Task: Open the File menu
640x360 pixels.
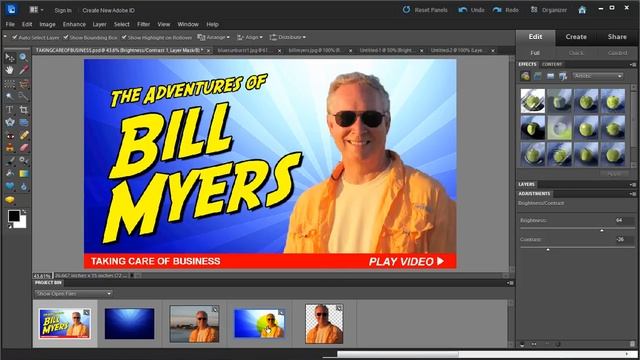Action: coord(10,24)
